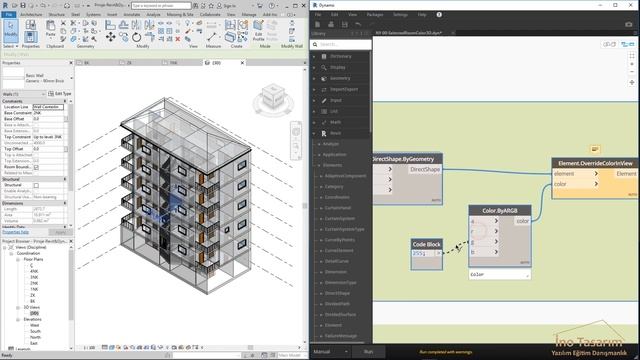Click Dynamo New file toolbar icon
Screen dimensions: 640x360
tap(317, 24)
